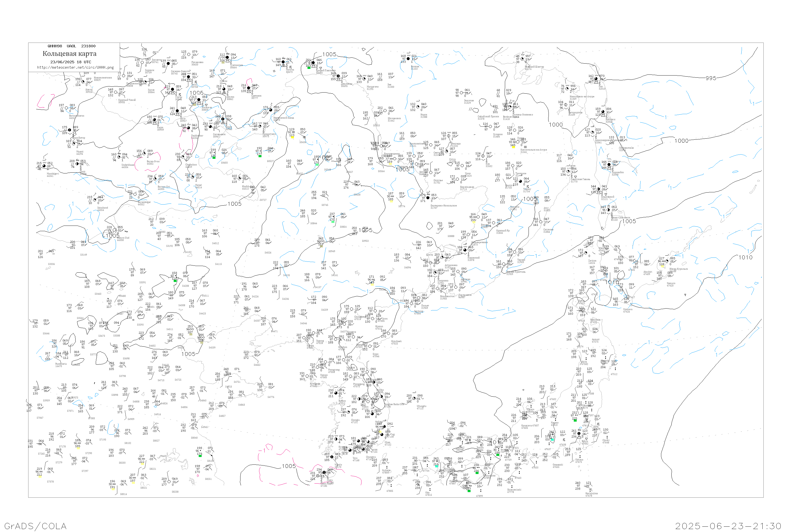Click the Поронайск station cloud symbol
798x532 pixels.
[x=609, y=165]
